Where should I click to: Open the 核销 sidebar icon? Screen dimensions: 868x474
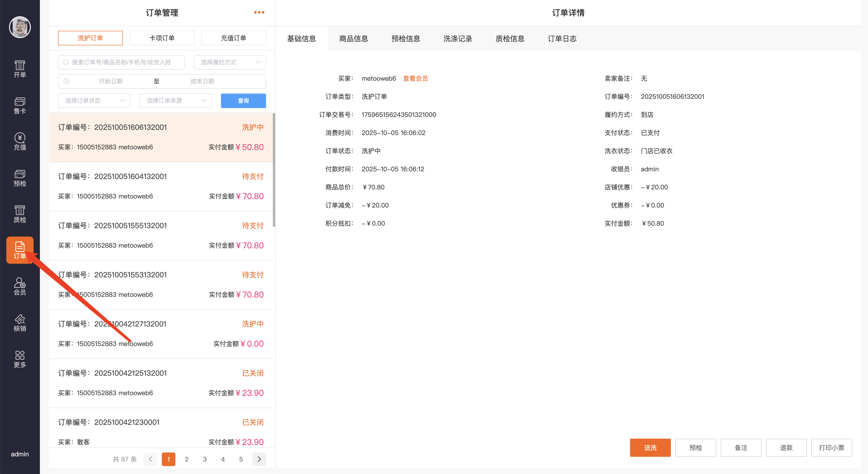tap(19, 323)
